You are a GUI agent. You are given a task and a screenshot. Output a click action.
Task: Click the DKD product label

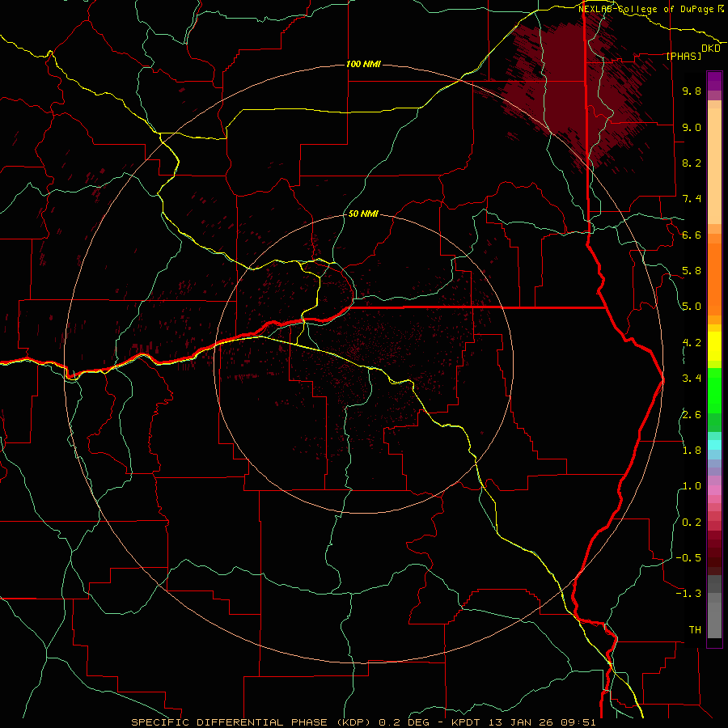(x=710, y=49)
